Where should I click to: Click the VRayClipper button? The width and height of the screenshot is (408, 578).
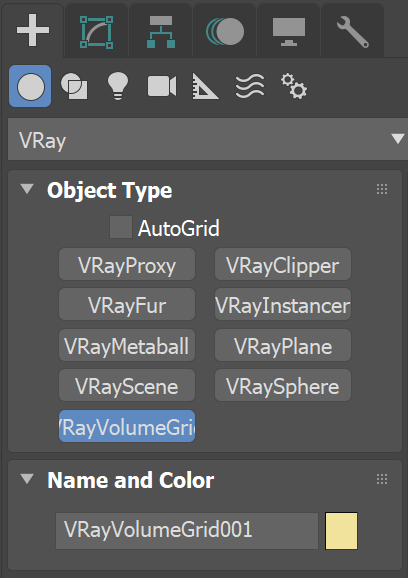coord(283,264)
